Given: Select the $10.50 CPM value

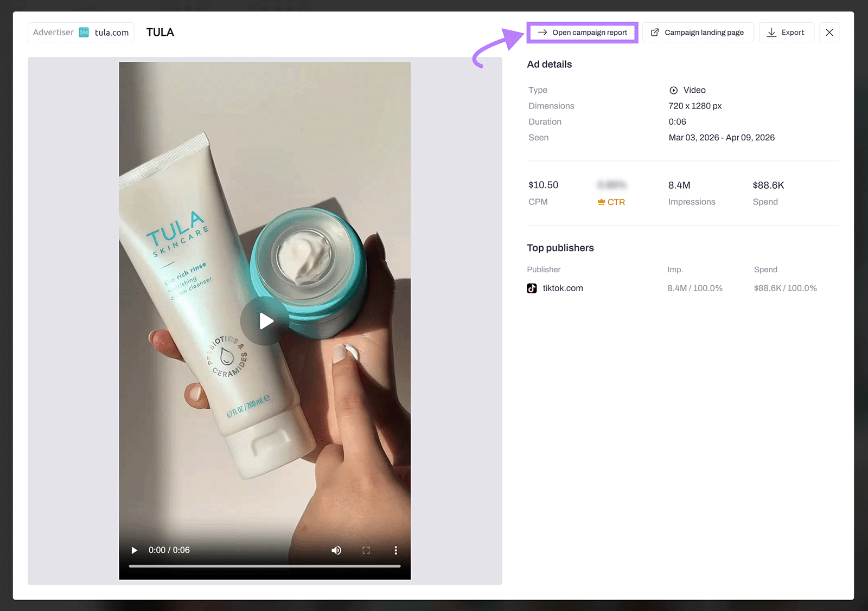Looking at the screenshot, I should (543, 185).
